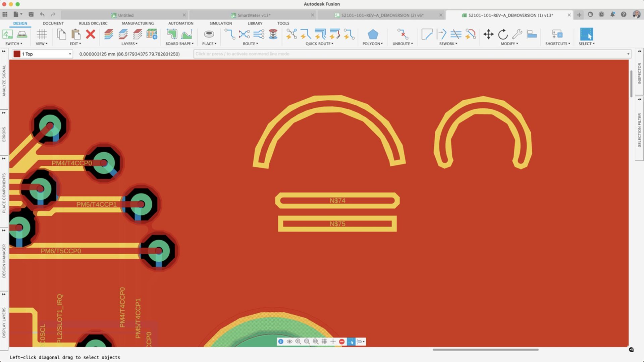Click Zoom to Fit magnifier in canvas toolbar
This screenshot has height=362, width=644.
316,342
